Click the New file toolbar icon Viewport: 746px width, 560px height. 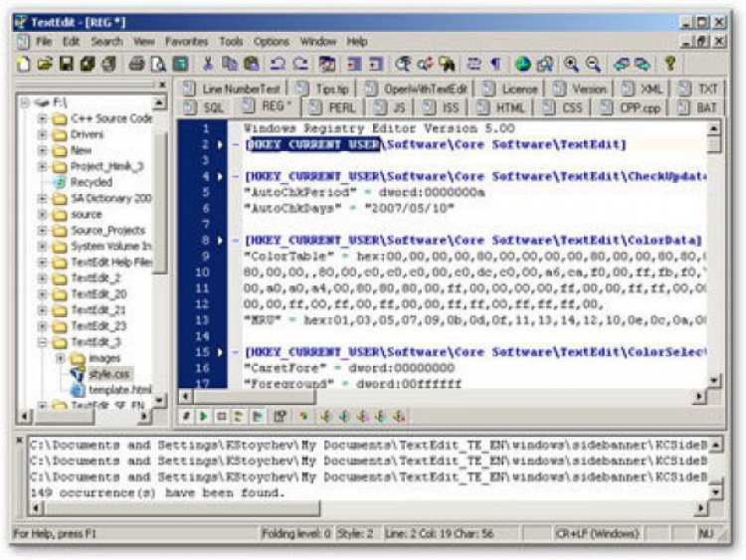click(23, 64)
